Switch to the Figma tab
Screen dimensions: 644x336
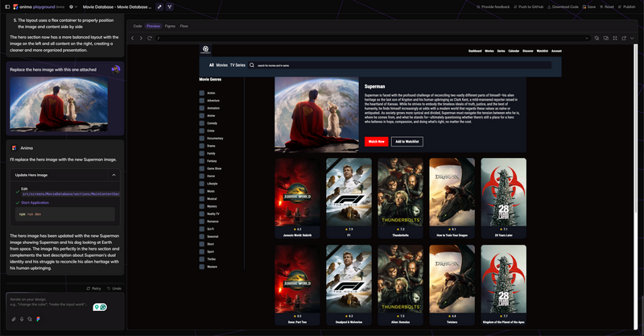click(x=170, y=26)
